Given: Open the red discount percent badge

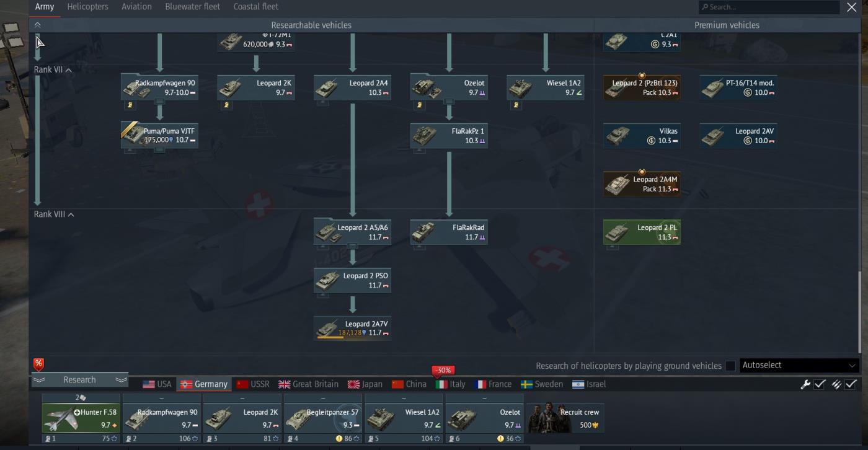Looking at the screenshot, I should pyautogui.click(x=38, y=364).
